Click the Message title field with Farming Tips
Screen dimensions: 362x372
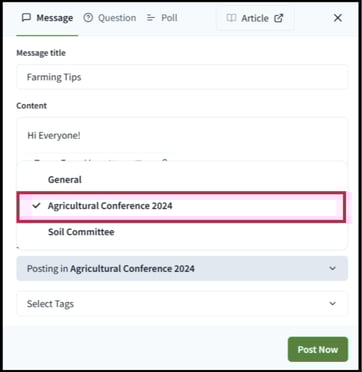[182, 77]
